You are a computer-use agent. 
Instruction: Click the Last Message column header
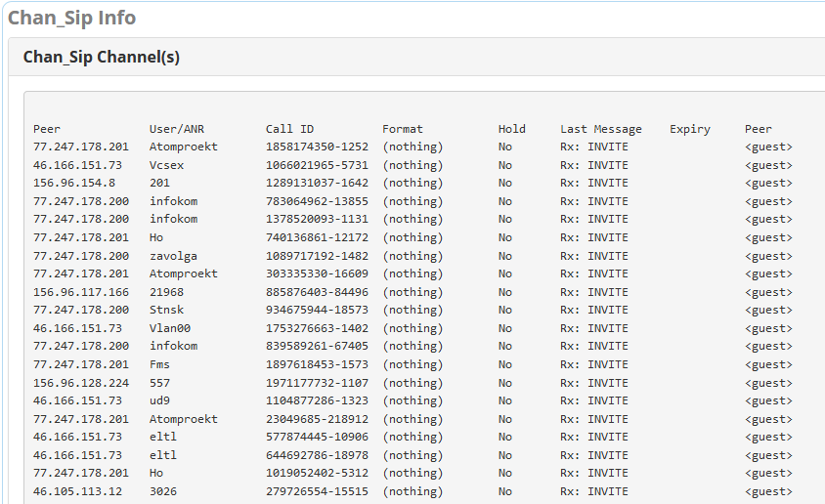[601, 129]
